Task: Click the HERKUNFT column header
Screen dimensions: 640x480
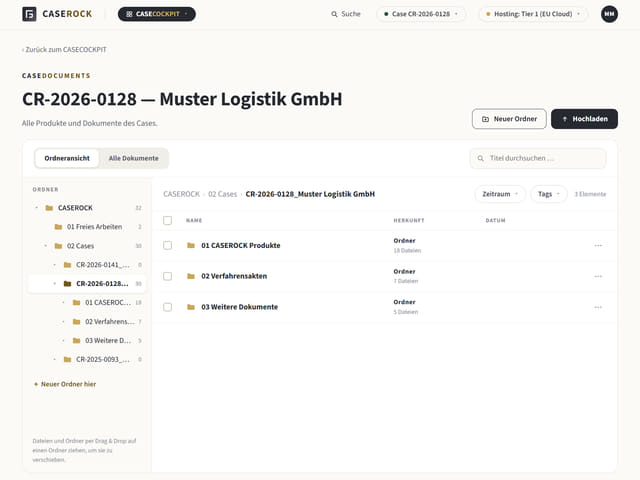Action: [x=409, y=220]
